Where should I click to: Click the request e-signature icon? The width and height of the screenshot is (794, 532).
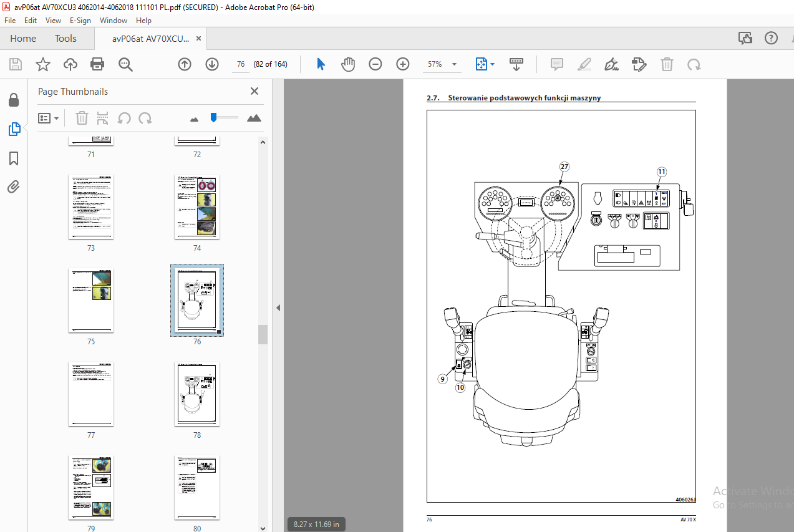pos(639,64)
